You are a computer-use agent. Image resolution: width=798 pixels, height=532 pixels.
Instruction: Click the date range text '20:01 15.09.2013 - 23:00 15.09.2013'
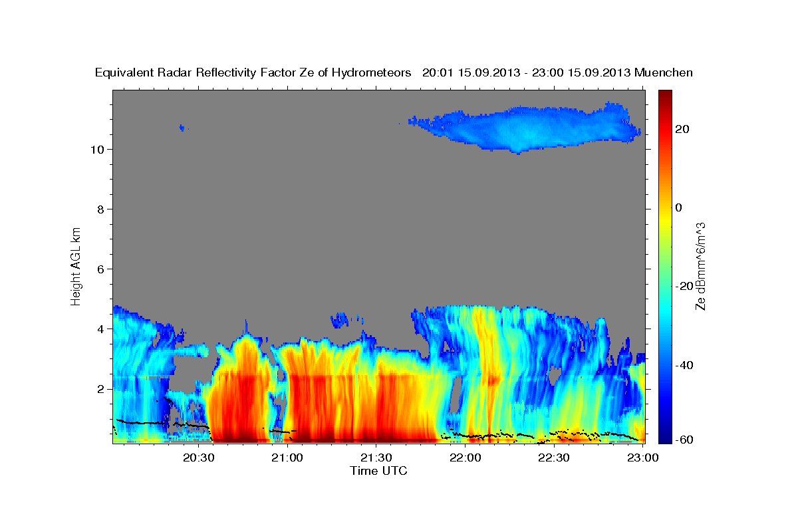click(526, 72)
